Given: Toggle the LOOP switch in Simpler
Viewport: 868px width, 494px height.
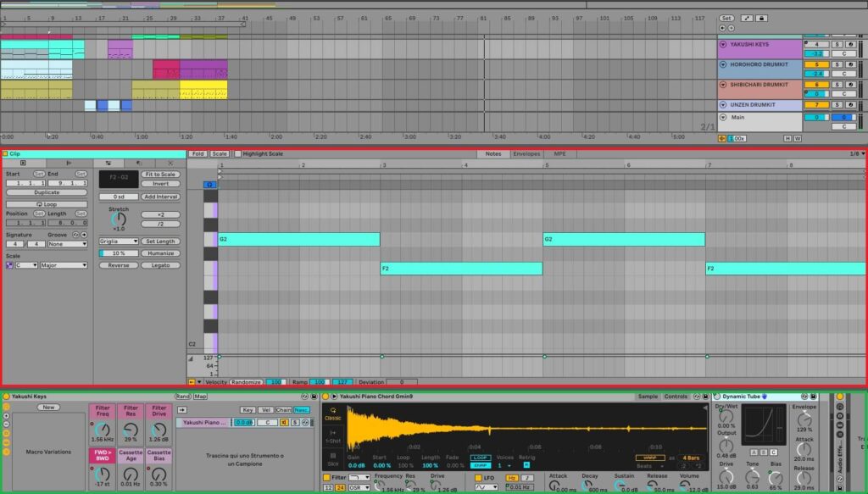Looking at the screenshot, I should [481, 457].
